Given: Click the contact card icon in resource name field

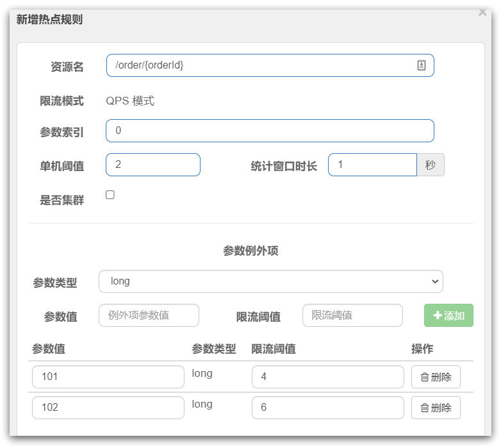Looking at the screenshot, I should pos(422,65).
